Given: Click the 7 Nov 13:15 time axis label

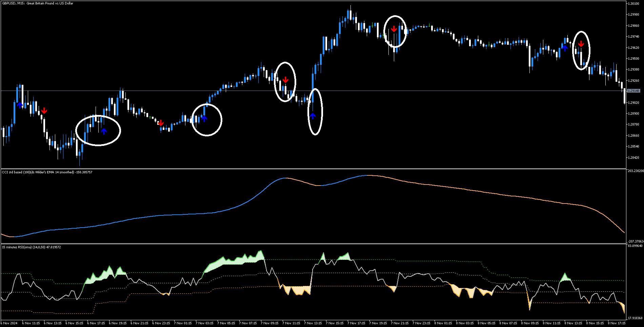Looking at the screenshot, I should pos(313,323).
